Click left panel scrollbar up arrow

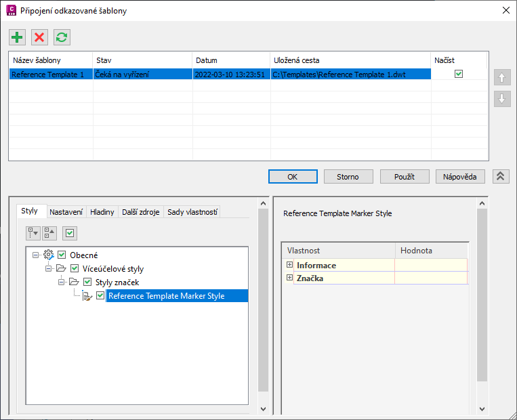coord(263,203)
